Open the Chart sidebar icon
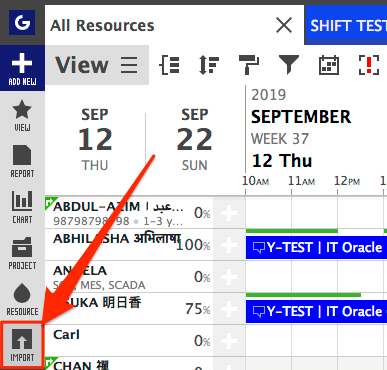 coord(22,207)
